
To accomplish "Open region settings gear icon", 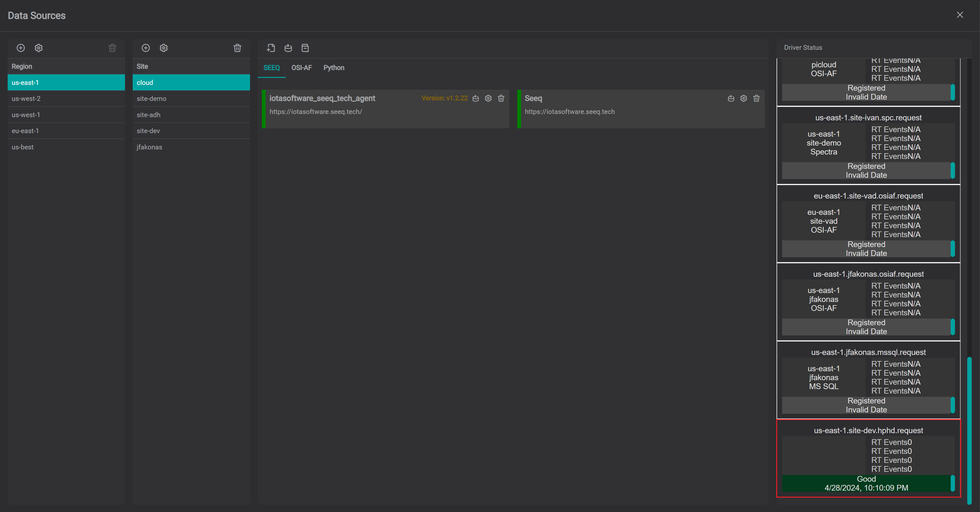I will (39, 48).
